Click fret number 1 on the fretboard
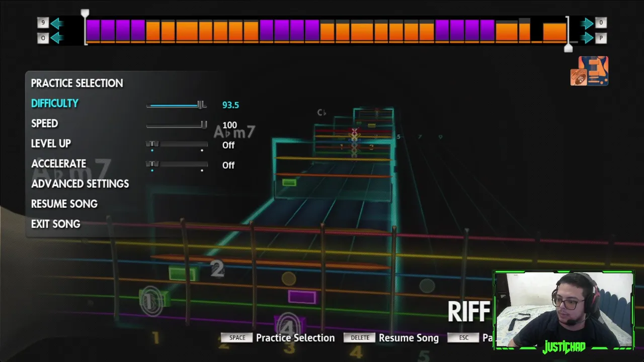644x362 pixels. pos(155,338)
